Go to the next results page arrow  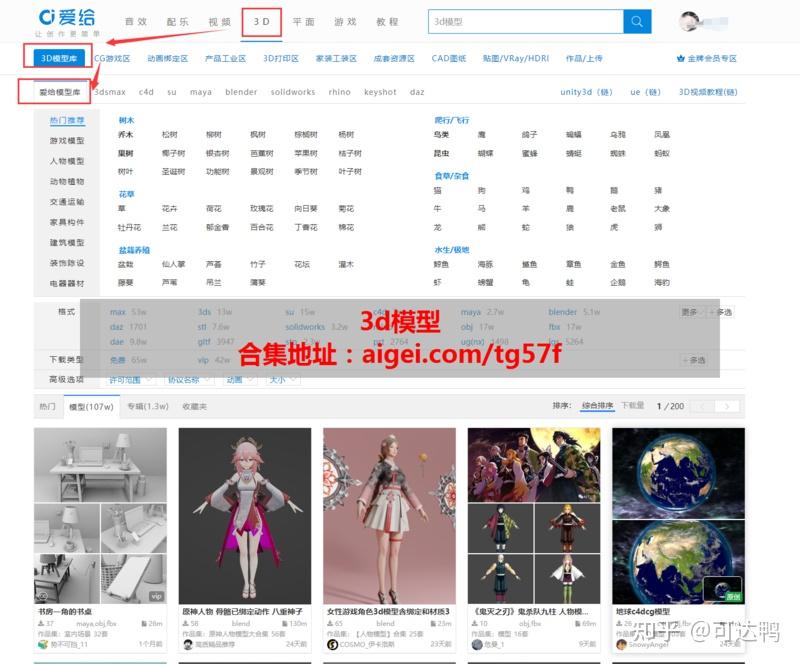(728, 406)
